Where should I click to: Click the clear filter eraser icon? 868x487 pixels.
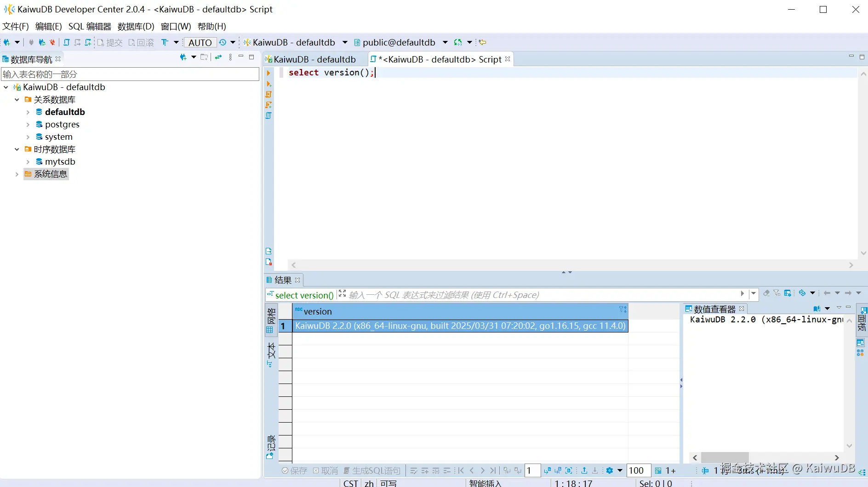pyautogui.click(x=766, y=293)
